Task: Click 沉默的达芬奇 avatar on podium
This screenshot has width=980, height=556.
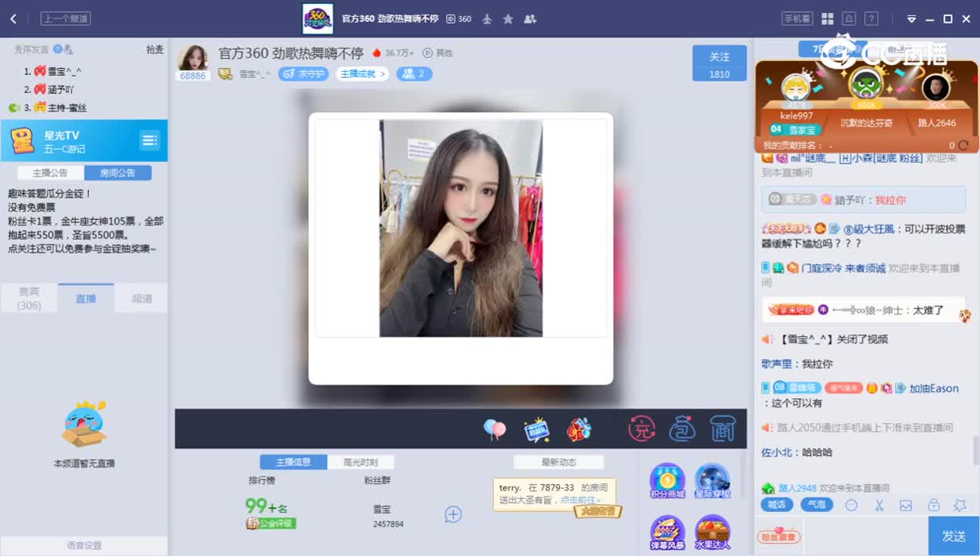Action: tap(866, 83)
